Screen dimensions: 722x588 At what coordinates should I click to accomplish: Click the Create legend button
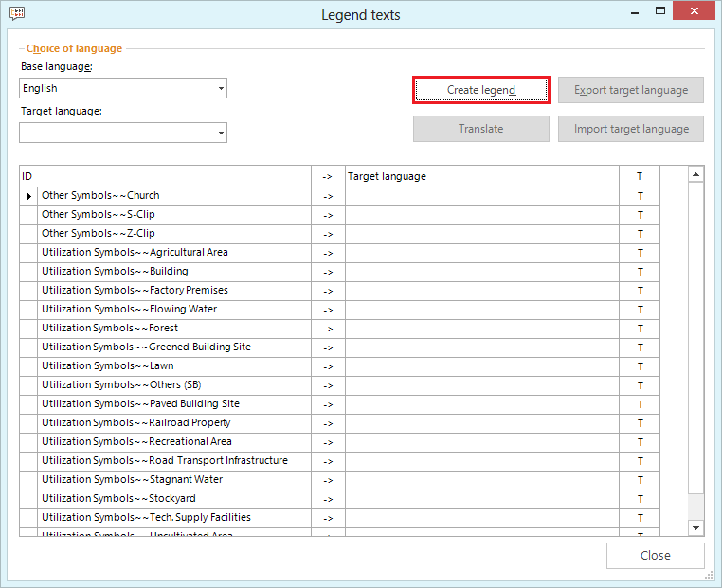tap(481, 90)
